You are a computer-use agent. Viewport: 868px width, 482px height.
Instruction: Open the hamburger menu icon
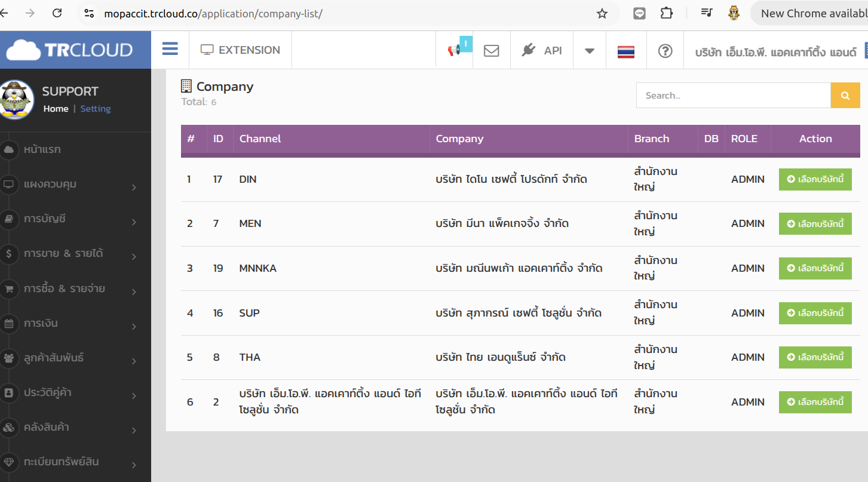pos(170,50)
